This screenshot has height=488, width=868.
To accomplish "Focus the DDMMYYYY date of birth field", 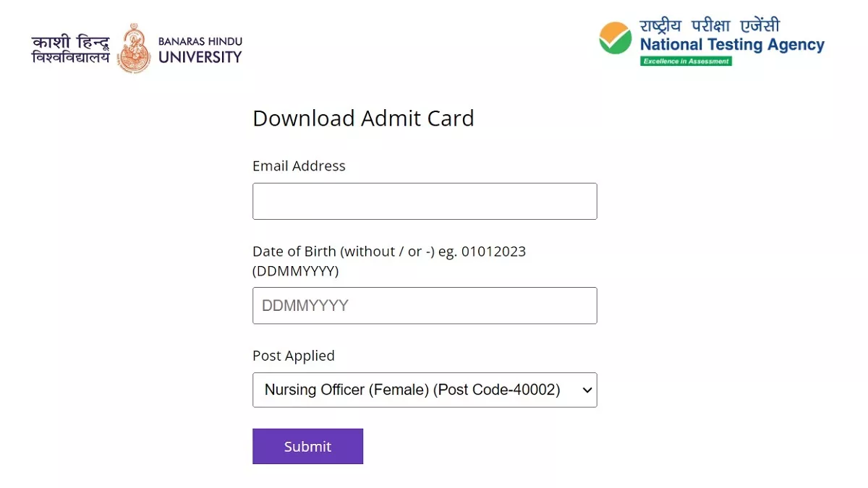I will [x=425, y=306].
